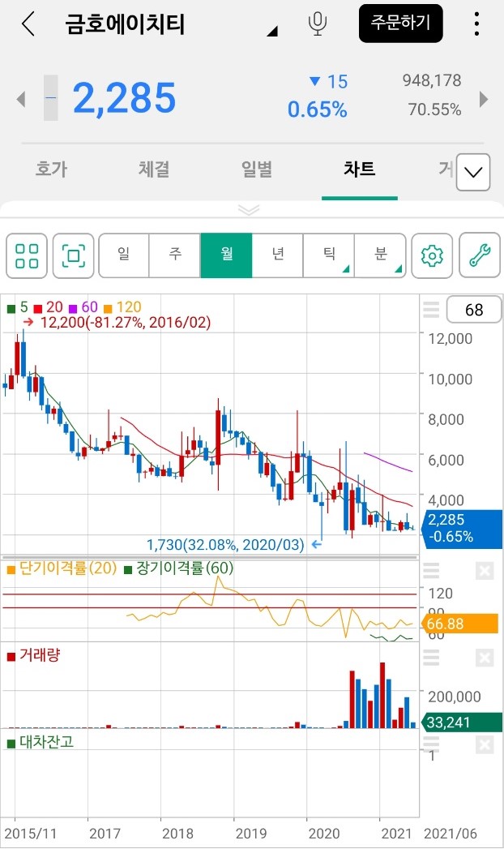
Task: Open chart settings gear icon
Action: (432, 255)
